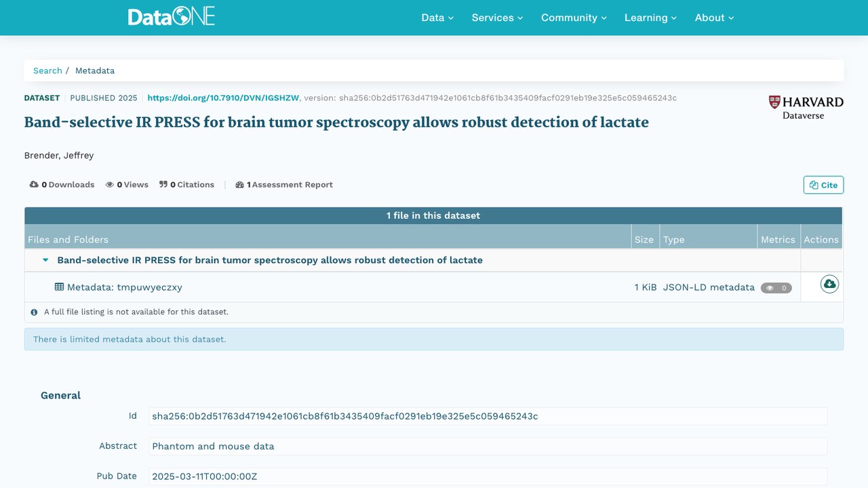
Task: Click the General section heading
Action: (60, 395)
